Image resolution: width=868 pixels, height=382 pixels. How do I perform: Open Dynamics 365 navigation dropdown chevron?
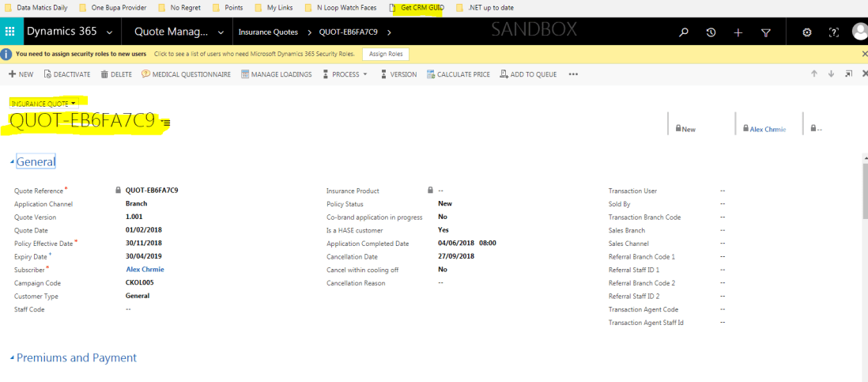(x=108, y=32)
